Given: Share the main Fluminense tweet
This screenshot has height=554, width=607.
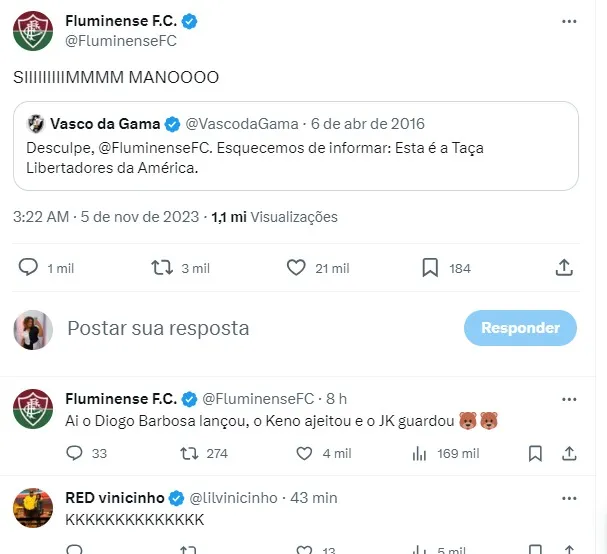Looking at the screenshot, I should pyautogui.click(x=563, y=268).
